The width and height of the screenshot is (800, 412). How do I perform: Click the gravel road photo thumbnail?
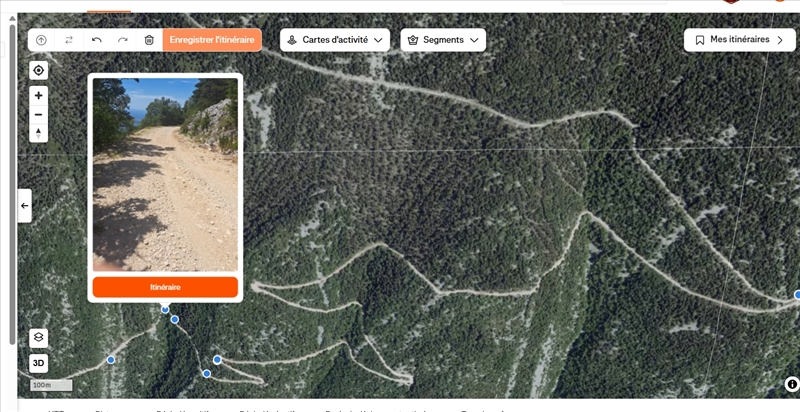coord(165,174)
